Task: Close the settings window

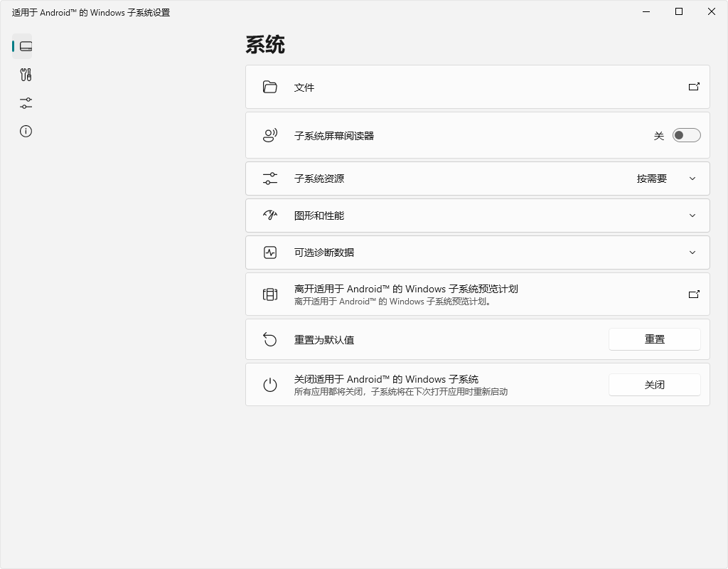Action: 711,11
